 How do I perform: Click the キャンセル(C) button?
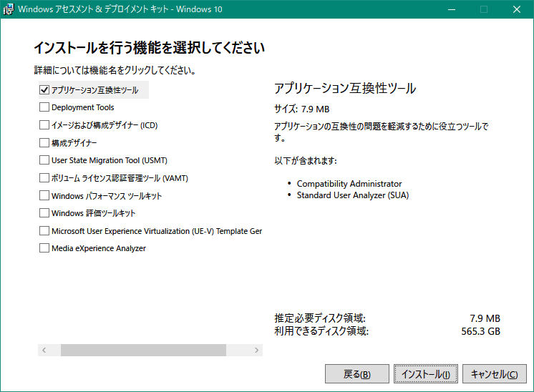tap(494, 374)
